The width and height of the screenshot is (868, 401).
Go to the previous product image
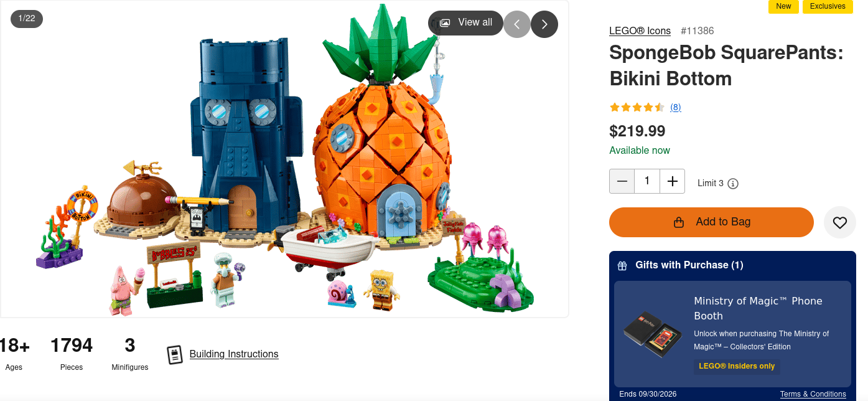[x=517, y=24]
